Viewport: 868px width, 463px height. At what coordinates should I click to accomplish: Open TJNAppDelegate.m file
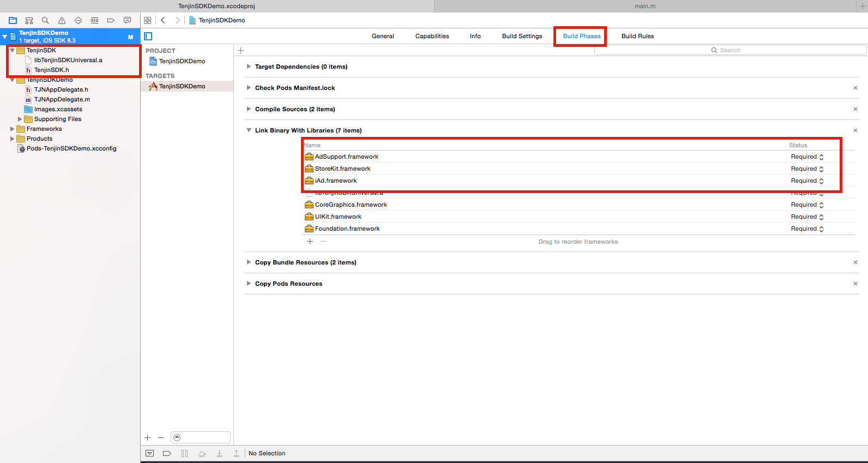[62, 99]
